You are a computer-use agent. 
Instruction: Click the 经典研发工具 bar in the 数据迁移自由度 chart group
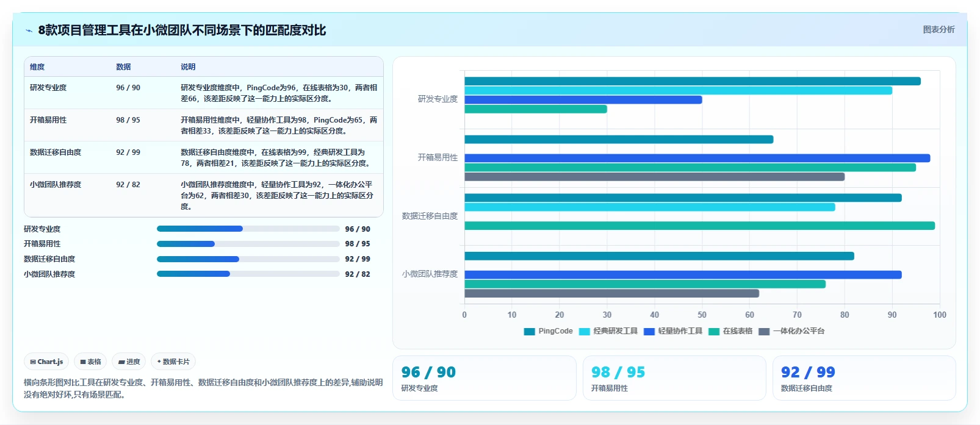650,207
